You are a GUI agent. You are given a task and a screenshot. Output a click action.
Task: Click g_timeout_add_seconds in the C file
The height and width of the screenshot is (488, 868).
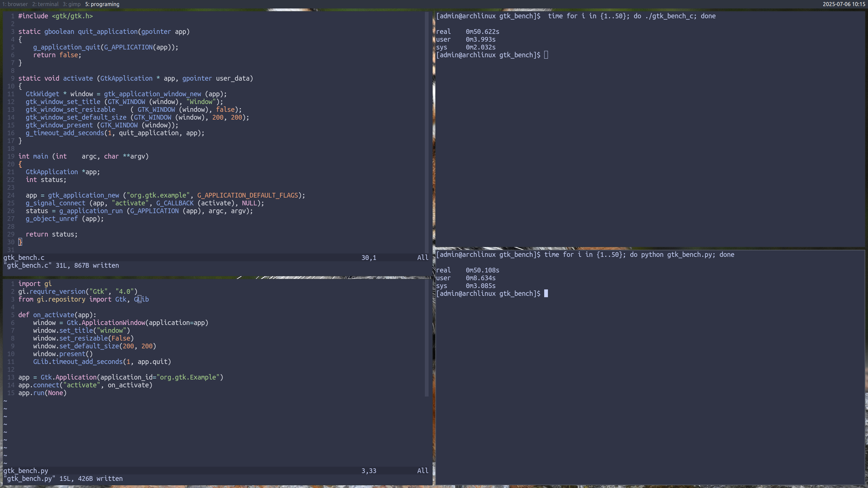point(65,133)
